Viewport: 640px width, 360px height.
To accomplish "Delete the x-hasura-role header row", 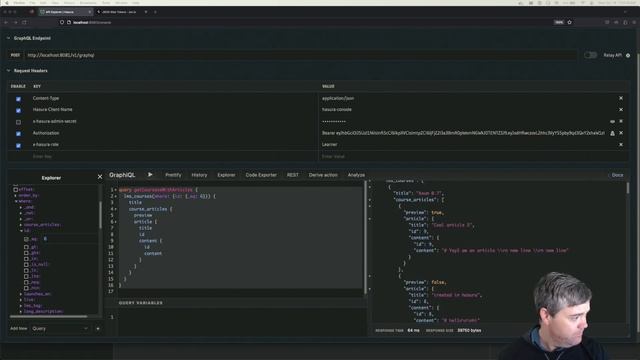I will coord(621,144).
